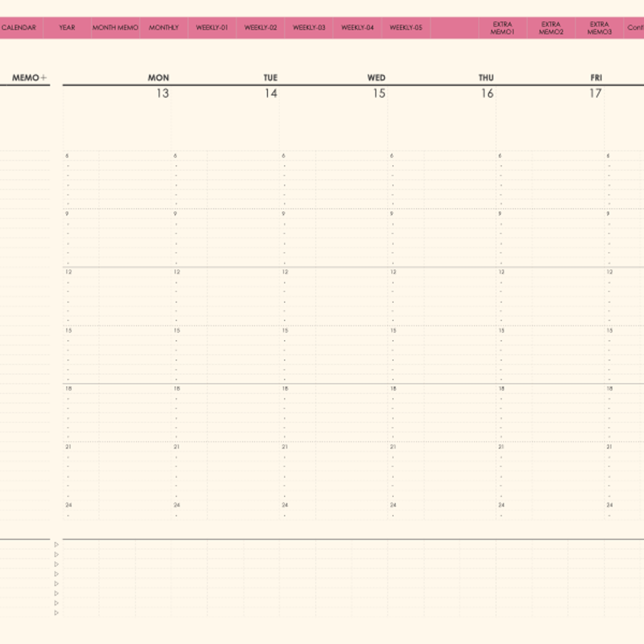Go to the YEAR tab
Viewport: 644px width, 644px height.
67,28
